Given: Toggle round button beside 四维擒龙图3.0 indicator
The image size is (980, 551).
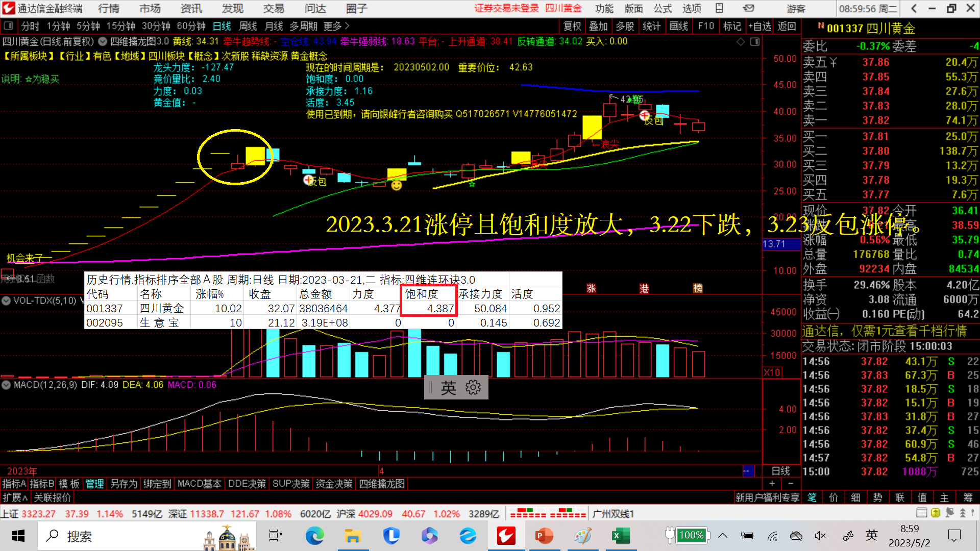Looking at the screenshot, I should coord(103,42).
